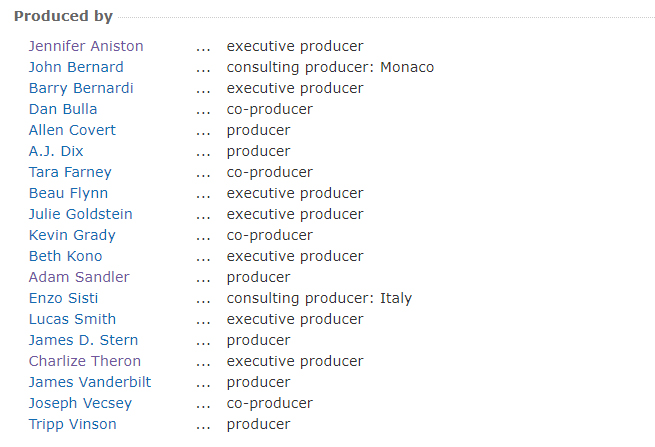Open the Joseph Vecsey link
The height and width of the screenshot is (447, 655).
click(x=80, y=403)
